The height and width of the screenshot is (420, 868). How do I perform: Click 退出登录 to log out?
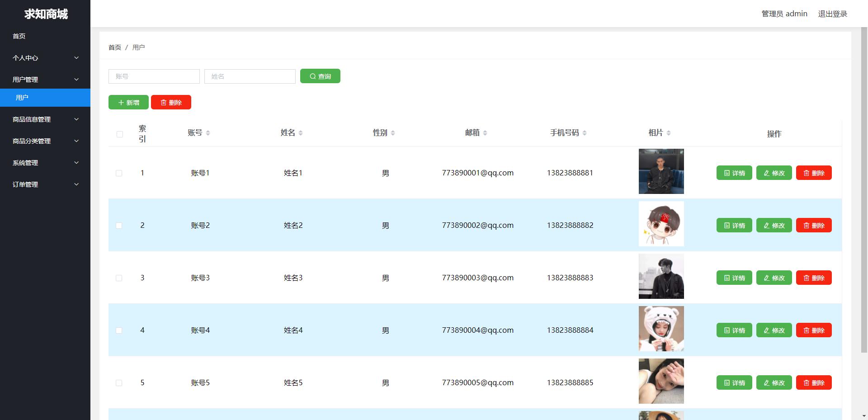tap(832, 14)
